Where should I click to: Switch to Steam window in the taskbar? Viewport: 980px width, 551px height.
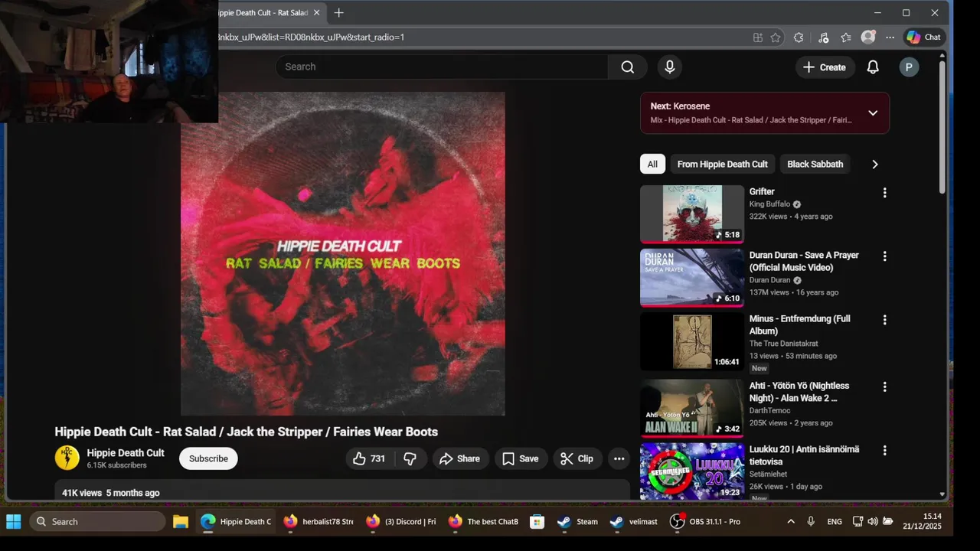pyautogui.click(x=578, y=522)
